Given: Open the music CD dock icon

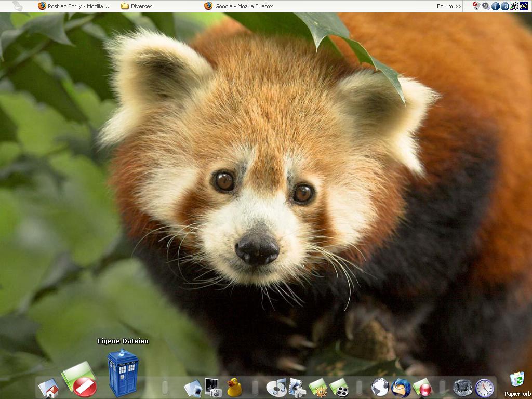Looking at the screenshot, I should (276, 387).
